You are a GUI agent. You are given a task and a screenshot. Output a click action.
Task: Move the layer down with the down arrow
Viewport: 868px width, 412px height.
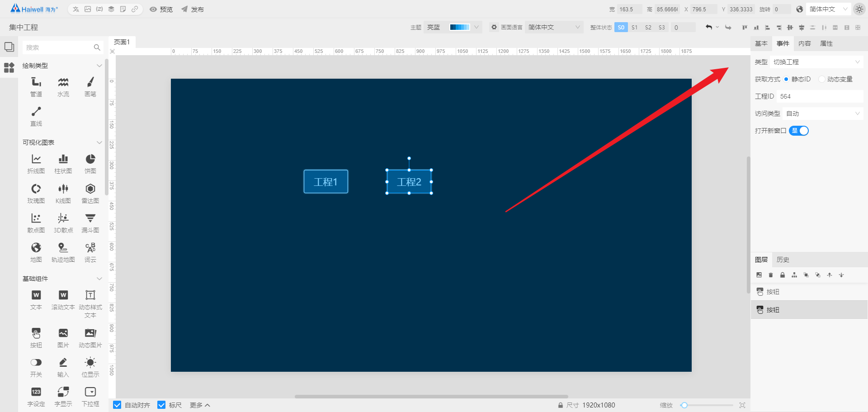841,275
